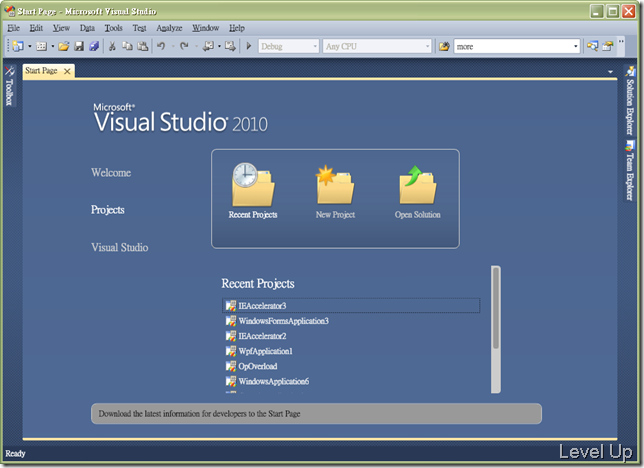Open the Navigate Backward dropdown arrow
The image size is (644, 468).
pyautogui.click(x=219, y=46)
